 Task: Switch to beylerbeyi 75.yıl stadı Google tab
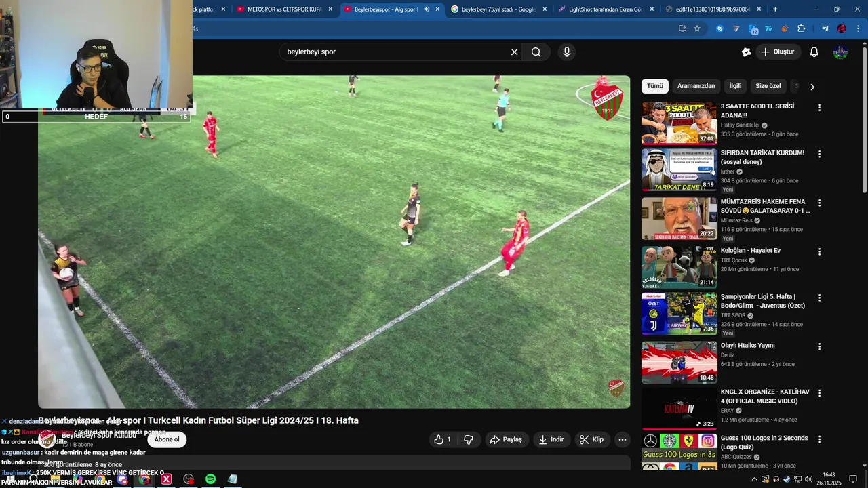[x=498, y=9]
